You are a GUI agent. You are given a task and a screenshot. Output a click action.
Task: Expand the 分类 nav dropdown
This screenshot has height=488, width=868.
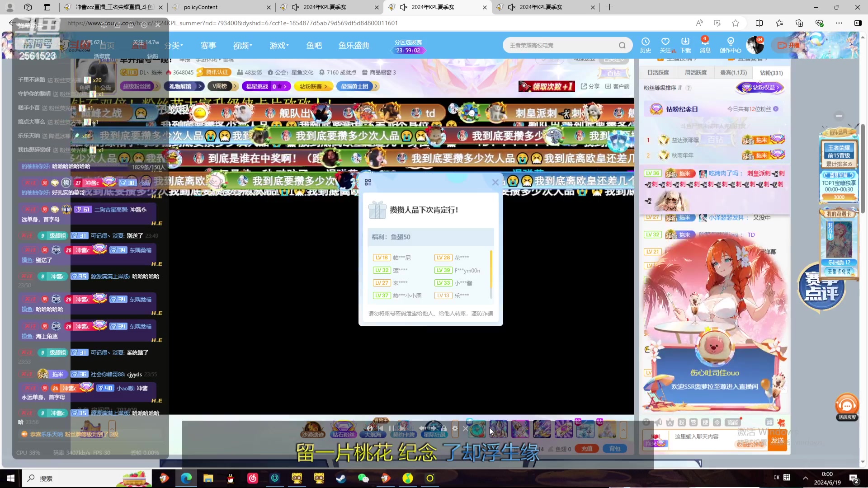click(174, 46)
